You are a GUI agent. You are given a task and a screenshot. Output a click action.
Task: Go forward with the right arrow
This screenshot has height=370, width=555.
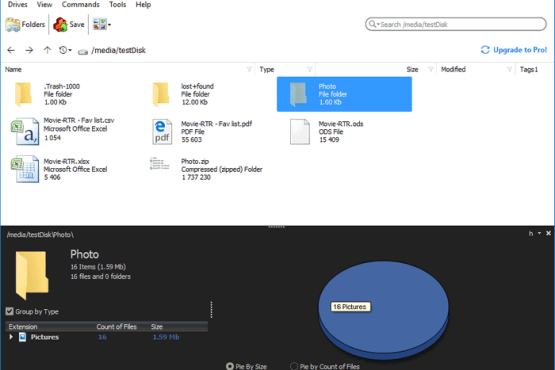pyautogui.click(x=29, y=50)
